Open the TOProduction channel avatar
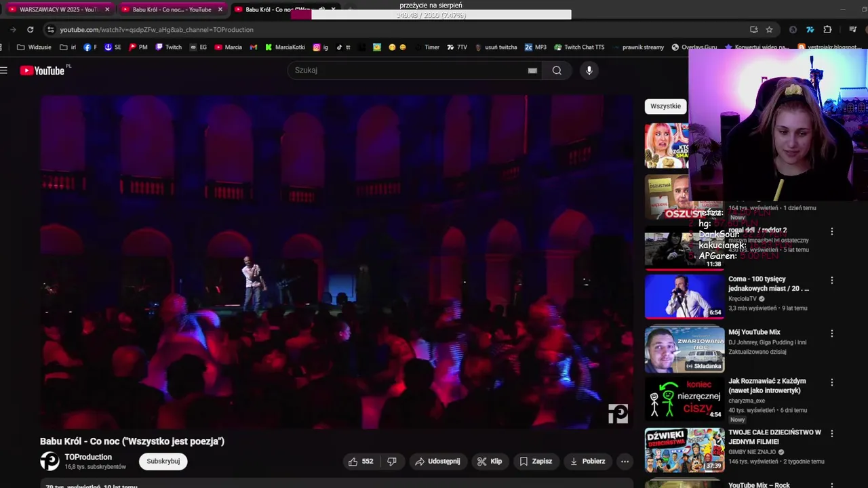This screenshot has width=868, height=488. pos(50,462)
